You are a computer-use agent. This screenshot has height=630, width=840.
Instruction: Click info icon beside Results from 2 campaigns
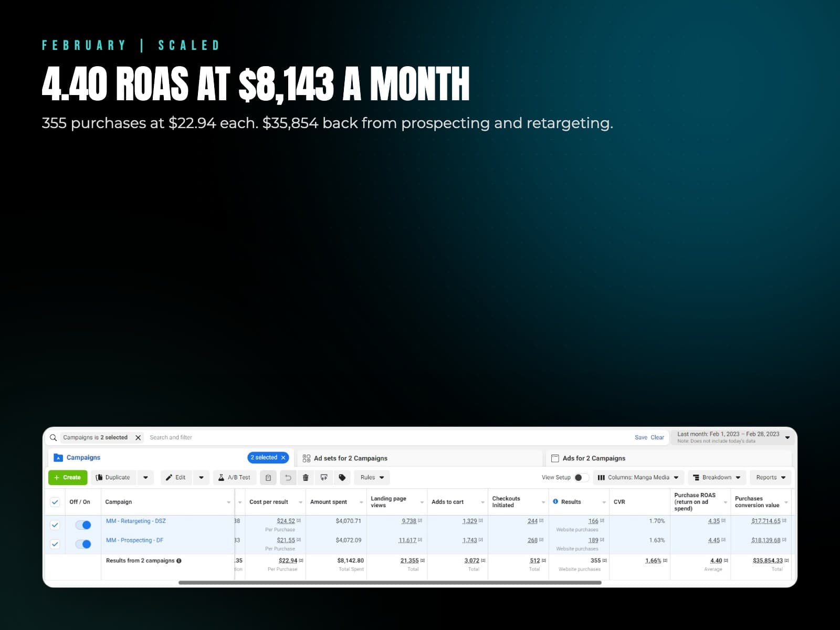point(179,561)
